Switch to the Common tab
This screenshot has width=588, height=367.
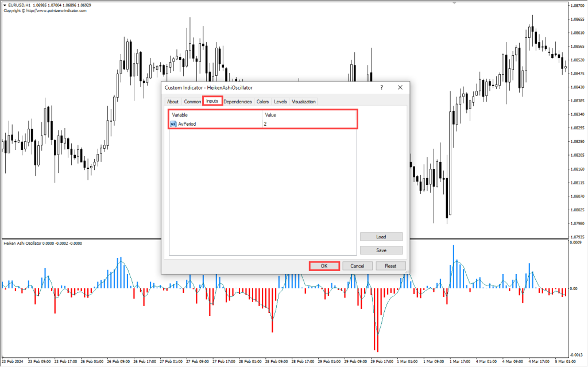(x=192, y=102)
